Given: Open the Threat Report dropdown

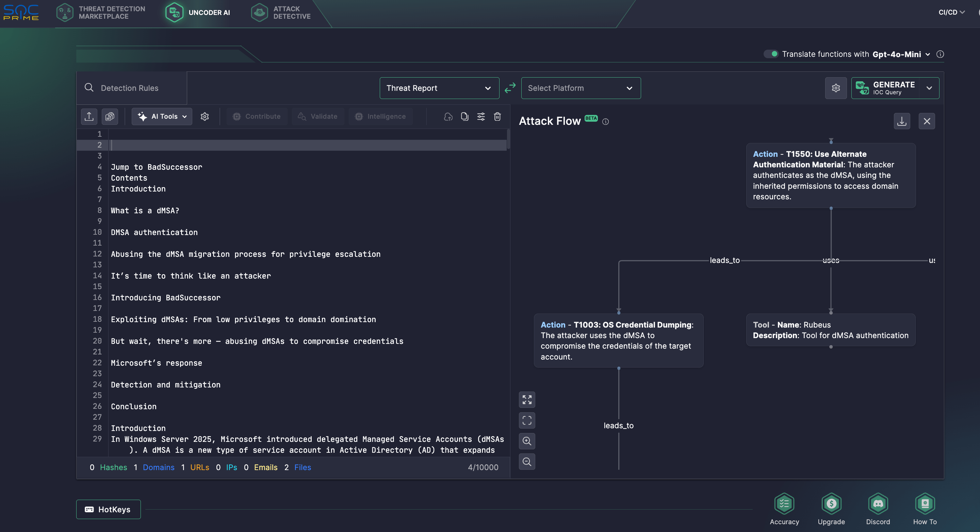Looking at the screenshot, I should tap(439, 88).
